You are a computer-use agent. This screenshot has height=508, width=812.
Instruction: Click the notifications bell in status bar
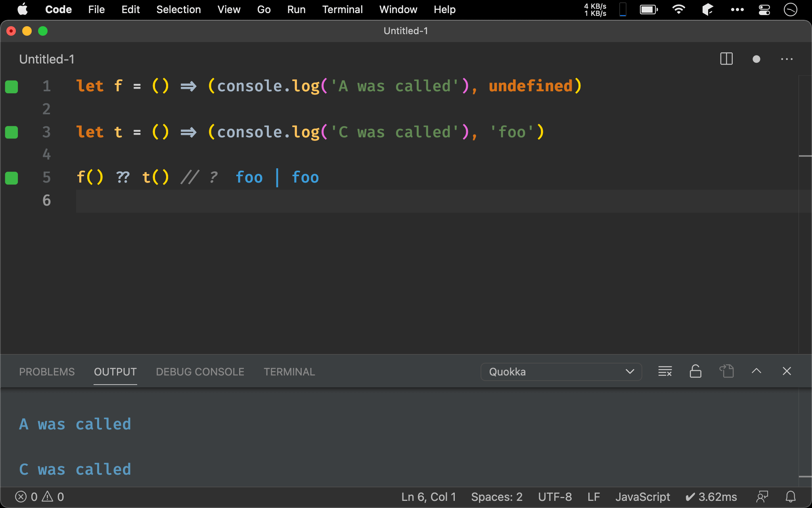pos(791,496)
